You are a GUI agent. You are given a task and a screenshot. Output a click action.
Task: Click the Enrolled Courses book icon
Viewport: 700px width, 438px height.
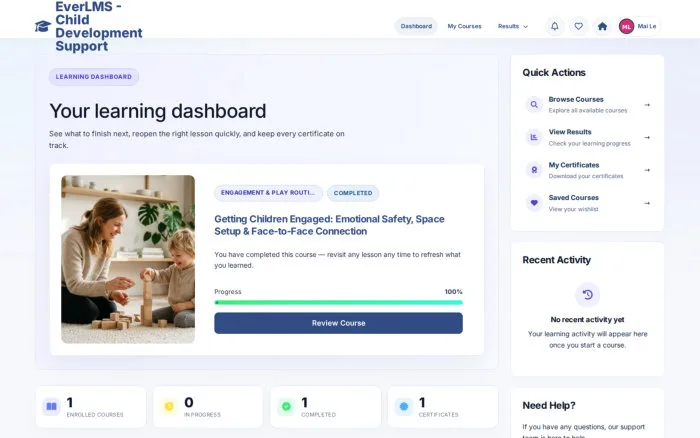(x=51, y=406)
